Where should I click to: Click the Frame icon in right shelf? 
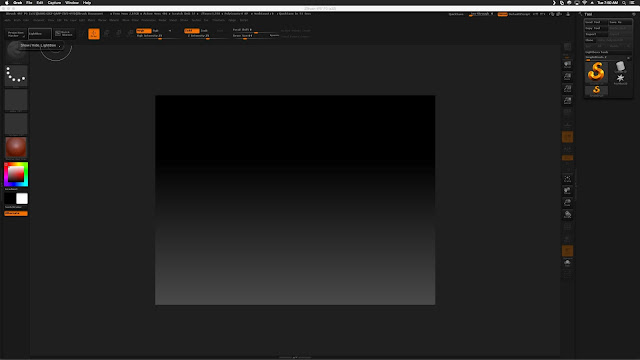tap(567, 179)
